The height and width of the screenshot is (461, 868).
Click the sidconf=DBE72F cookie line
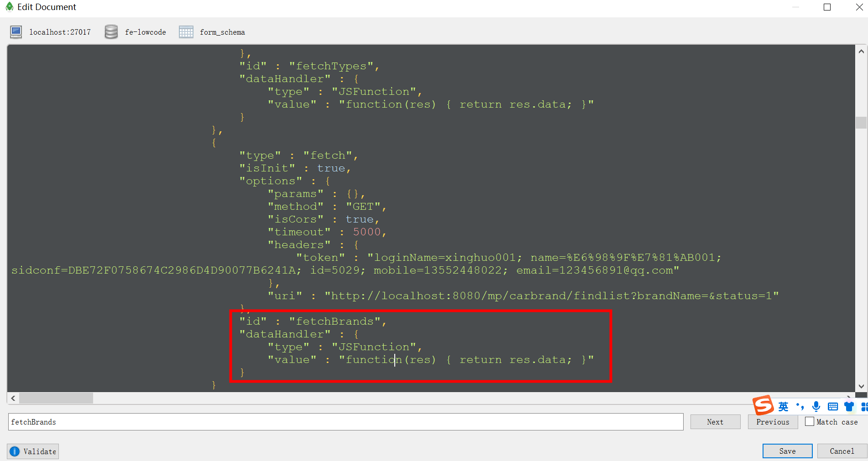(345, 270)
